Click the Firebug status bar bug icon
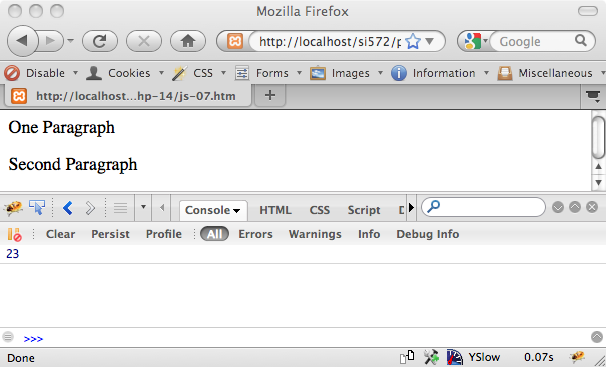 tap(577, 357)
